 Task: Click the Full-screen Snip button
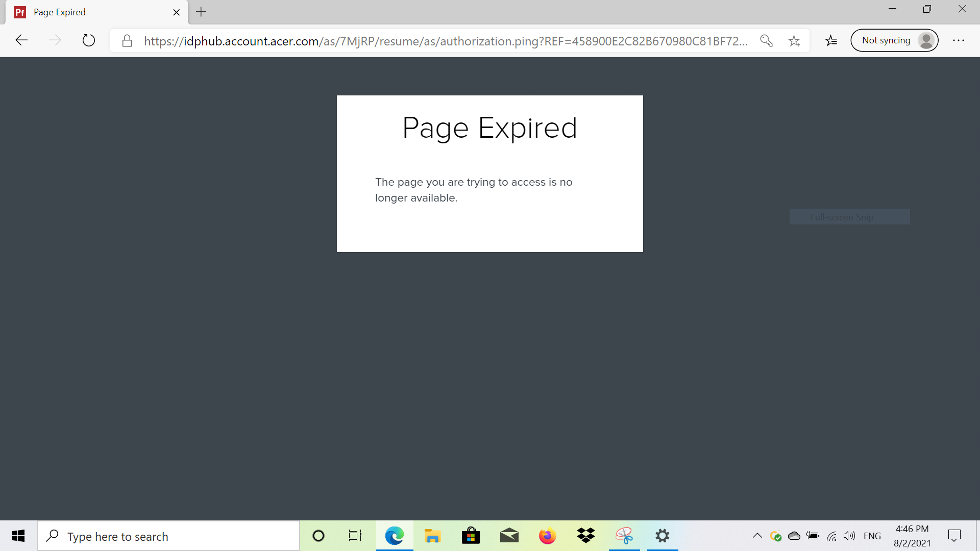click(849, 217)
